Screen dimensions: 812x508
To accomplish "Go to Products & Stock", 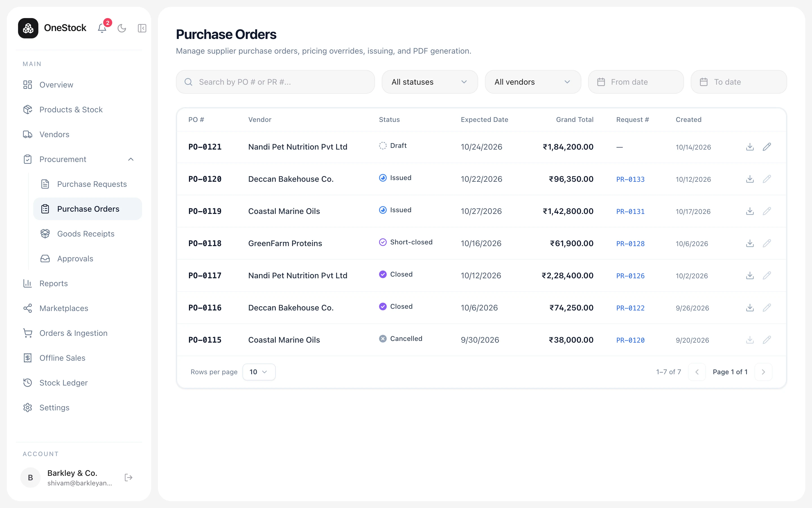I will [79, 110].
